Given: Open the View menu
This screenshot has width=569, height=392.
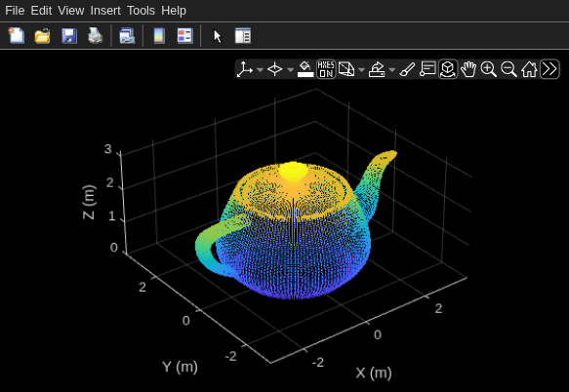Looking at the screenshot, I should point(71,11).
